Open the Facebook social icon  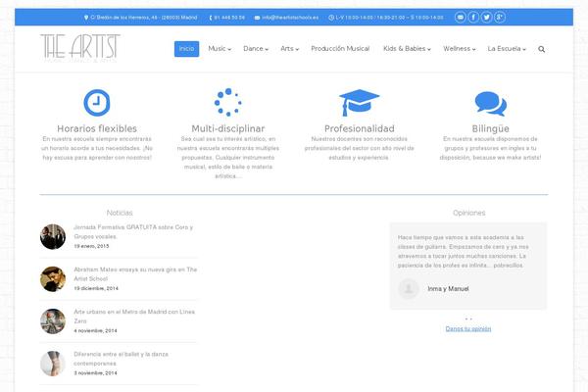473,18
